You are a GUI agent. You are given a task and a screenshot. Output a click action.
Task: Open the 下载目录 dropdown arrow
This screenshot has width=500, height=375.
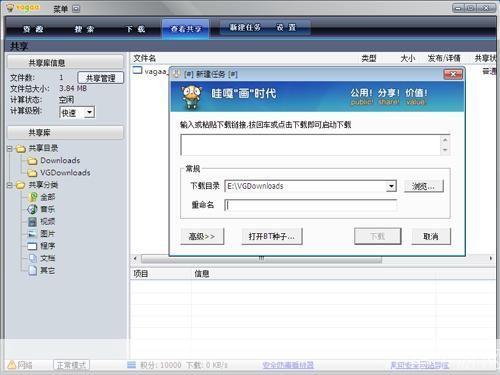click(391, 186)
